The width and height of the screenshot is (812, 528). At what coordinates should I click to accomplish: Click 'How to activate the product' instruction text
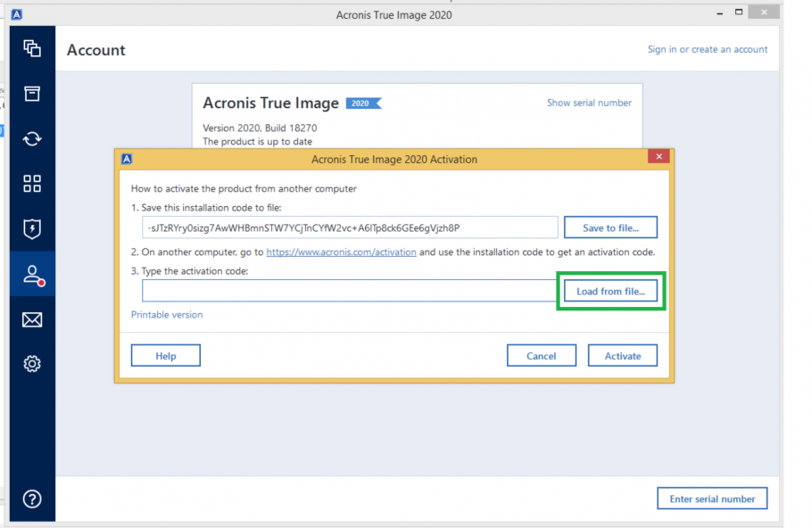tap(244, 188)
